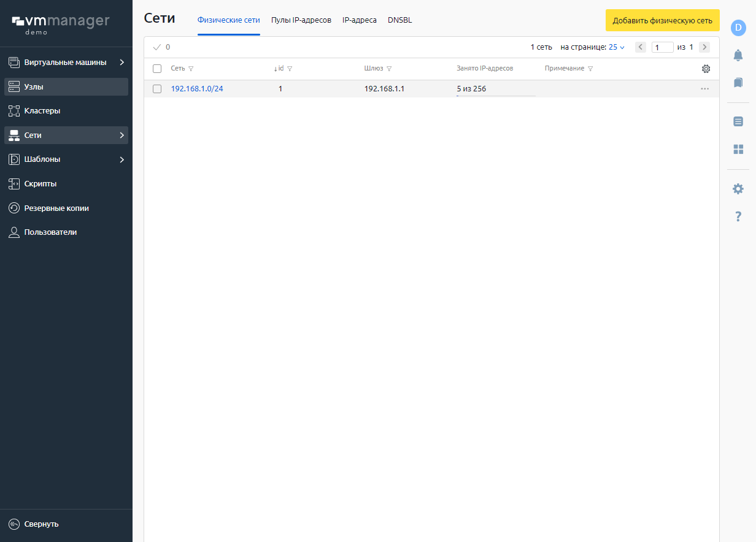Click the IP usage progress bar
756x542 pixels.
[x=496, y=96]
